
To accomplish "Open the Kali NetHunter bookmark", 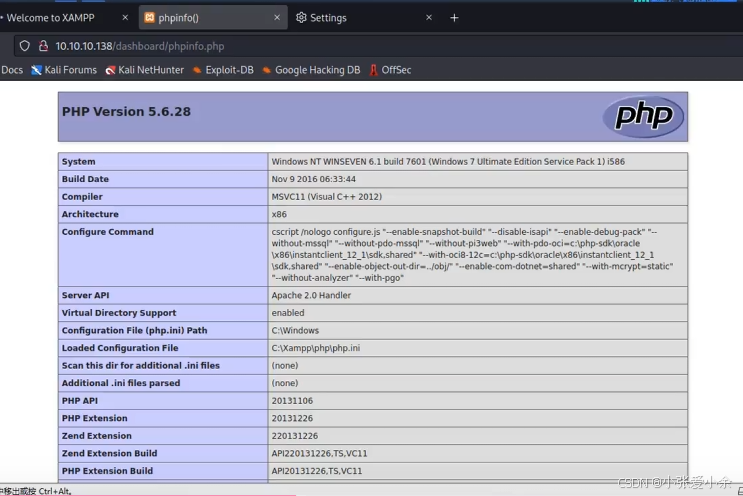I will (x=145, y=70).
